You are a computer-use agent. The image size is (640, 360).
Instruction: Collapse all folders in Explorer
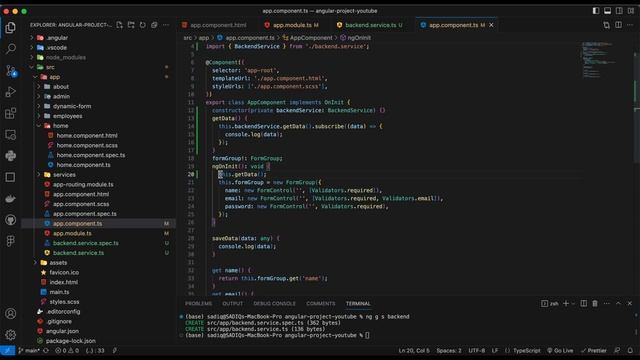point(154,25)
